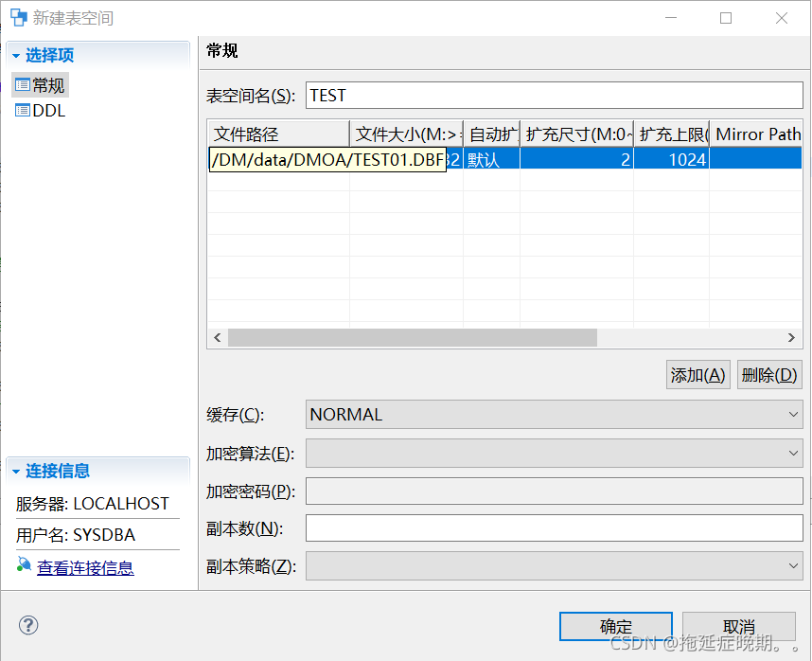812x661 pixels.
Task: Click the connection info icon beside 查看连接信息
Action: point(24,564)
